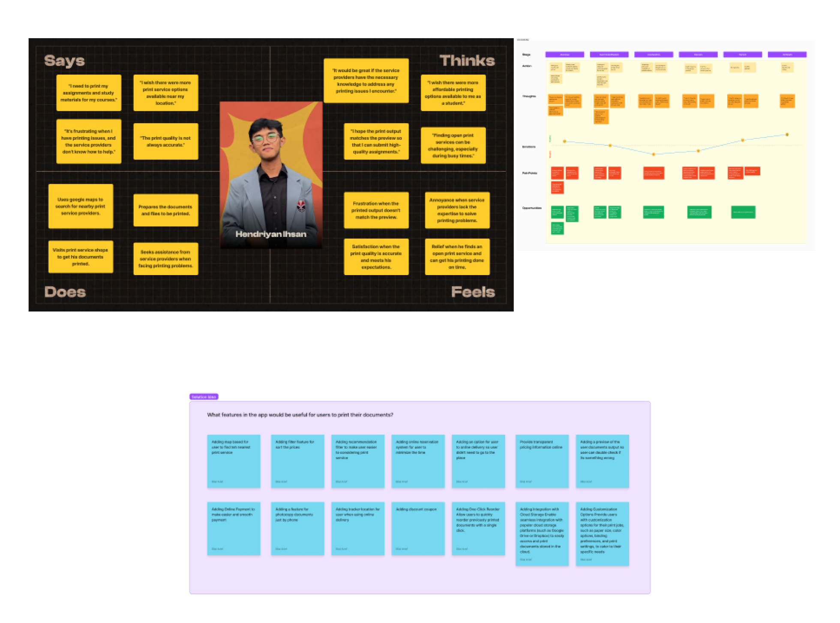Click the 'Solution Idea' purple section label
The height and width of the screenshot is (623, 840).
[204, 397]
